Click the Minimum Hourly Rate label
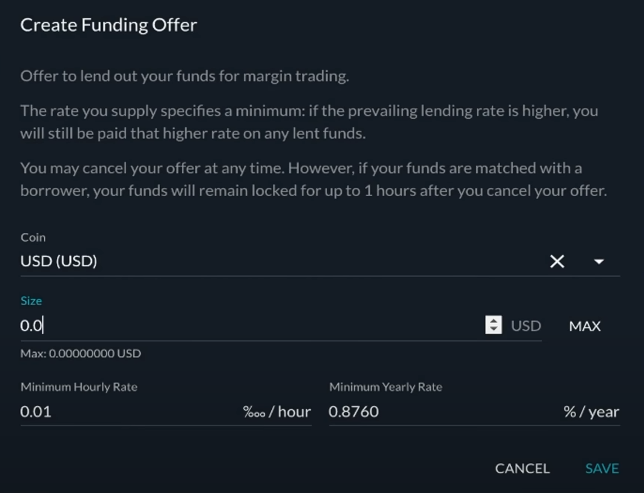 (79, 387)
